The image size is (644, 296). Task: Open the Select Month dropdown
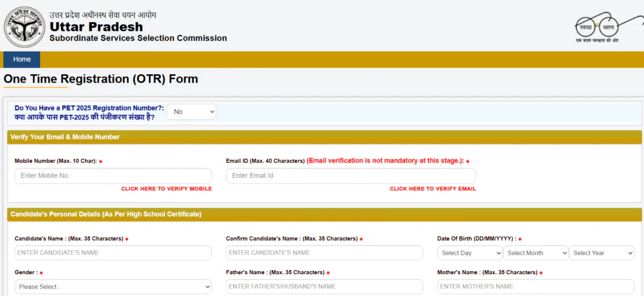tap(536, 253)
